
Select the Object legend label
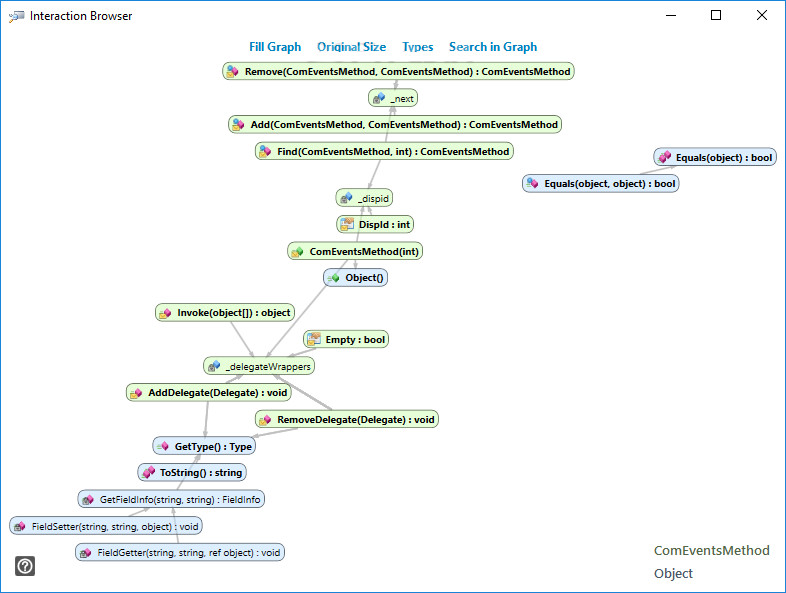click(673, 573)
